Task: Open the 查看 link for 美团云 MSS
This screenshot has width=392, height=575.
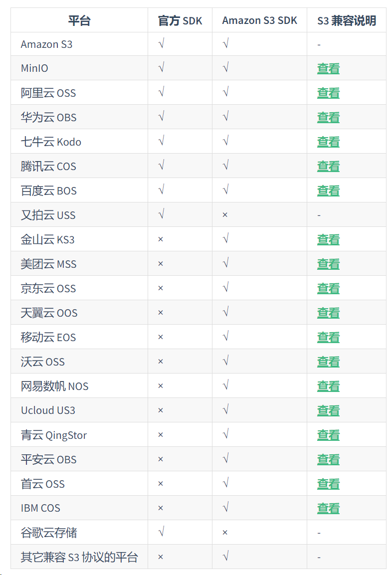Action: 328,264
